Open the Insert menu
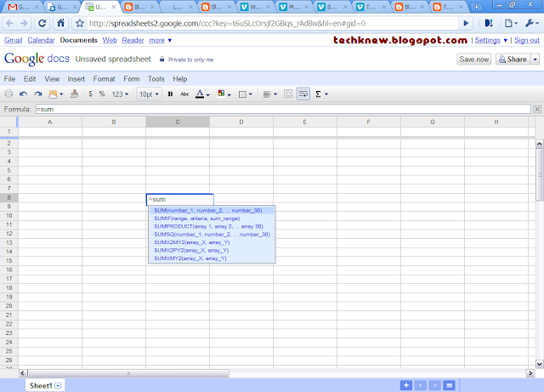Screen dimensions: 544x392 [76, 79]
